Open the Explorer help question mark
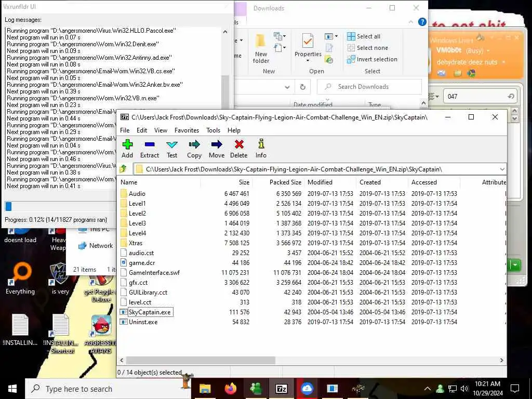The width and height of the screenshot is (532, 399). 422,22
